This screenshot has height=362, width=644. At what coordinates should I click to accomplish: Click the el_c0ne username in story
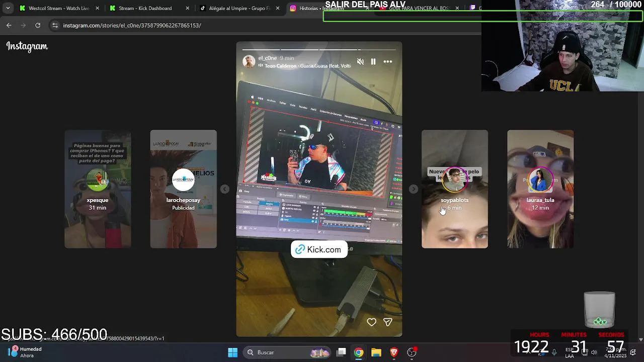(x=267, y=58)
